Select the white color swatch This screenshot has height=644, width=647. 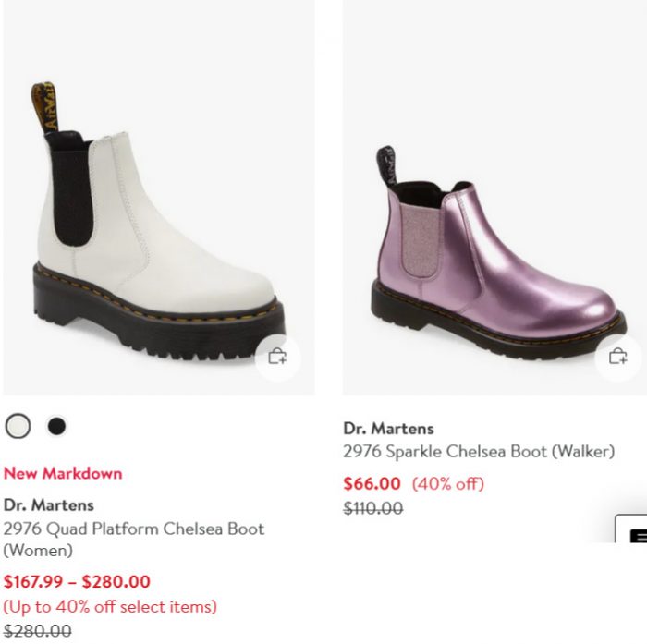pos(18,426)
